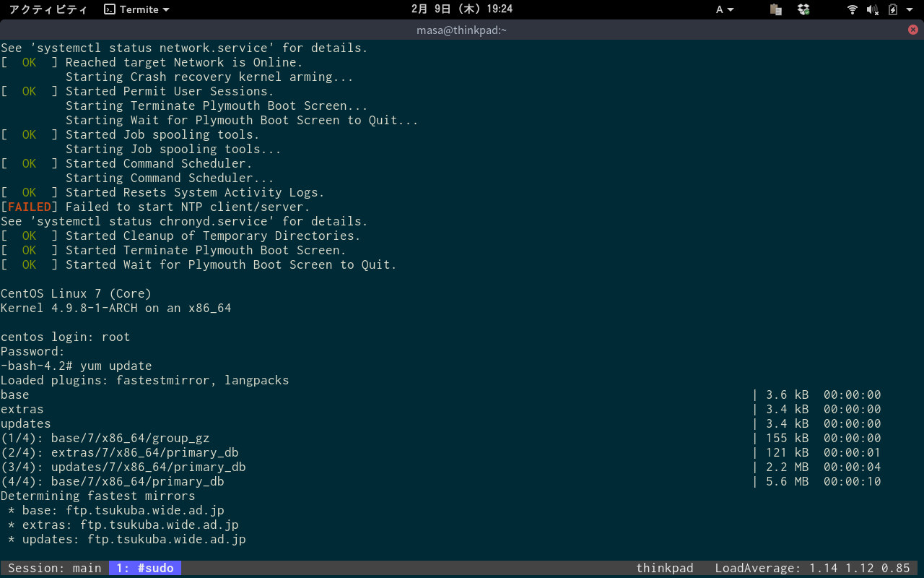Click the 'yum update' command line
The width and height of the screenshot is (924, 578).
click(77, 366)
